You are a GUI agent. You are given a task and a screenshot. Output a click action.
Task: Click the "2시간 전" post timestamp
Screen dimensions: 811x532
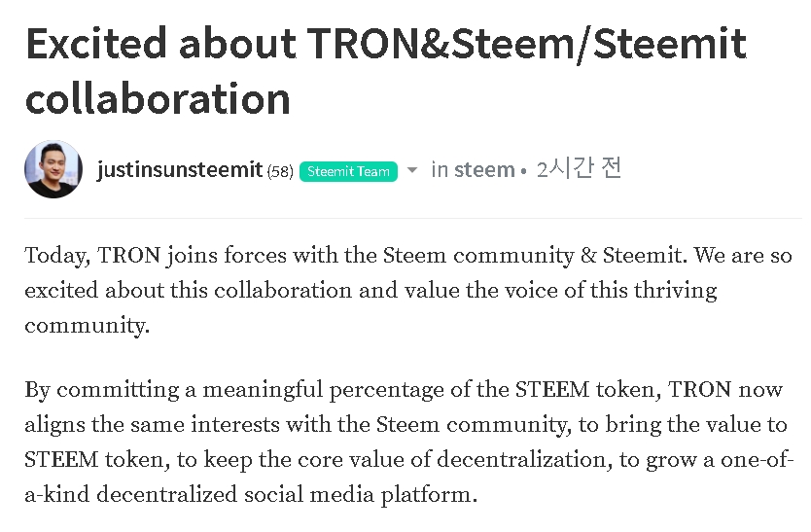[579, 169]
